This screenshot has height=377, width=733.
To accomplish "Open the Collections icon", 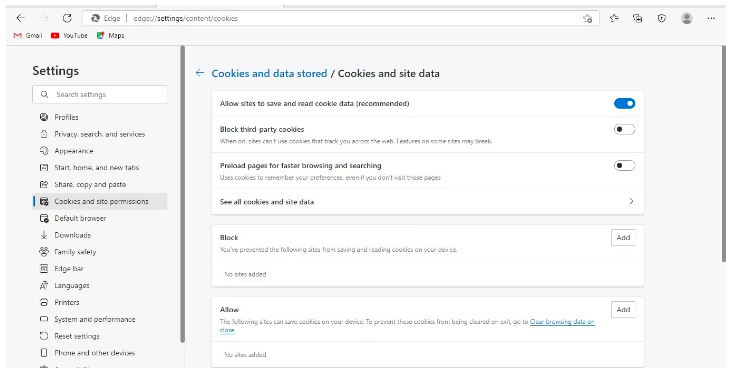I will pos(637,18).
